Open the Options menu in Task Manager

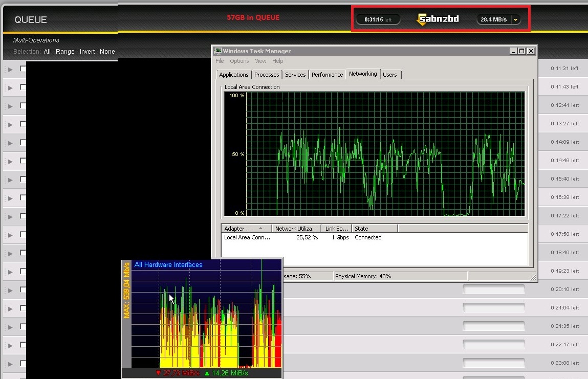[x=239, y=61]
